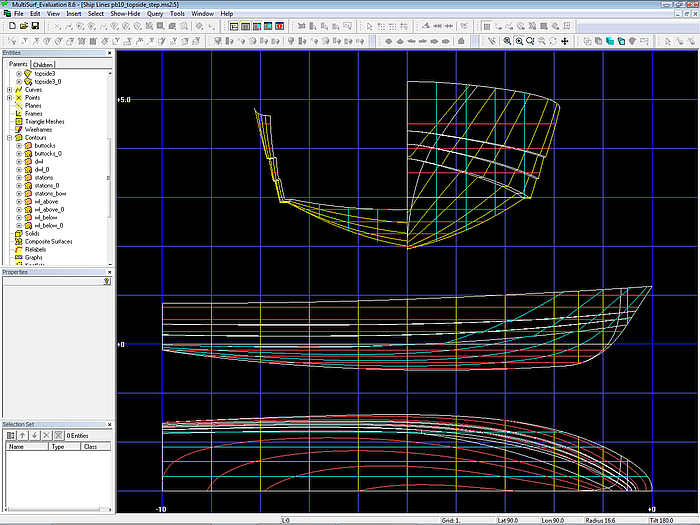Screen dimensions: 700x525
Task: Switch to the Children tab
Action: coord(43,64)
